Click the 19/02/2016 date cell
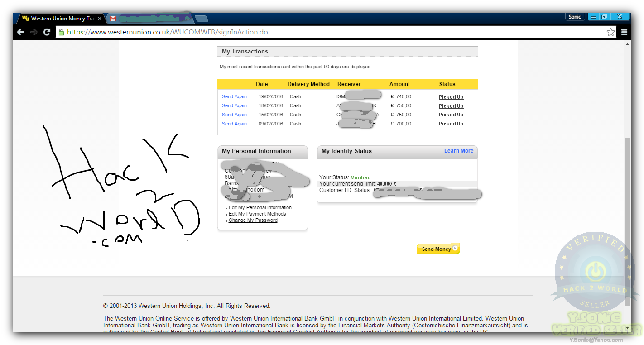This screenshot has height=345, width=644. (x=271, y=96)
